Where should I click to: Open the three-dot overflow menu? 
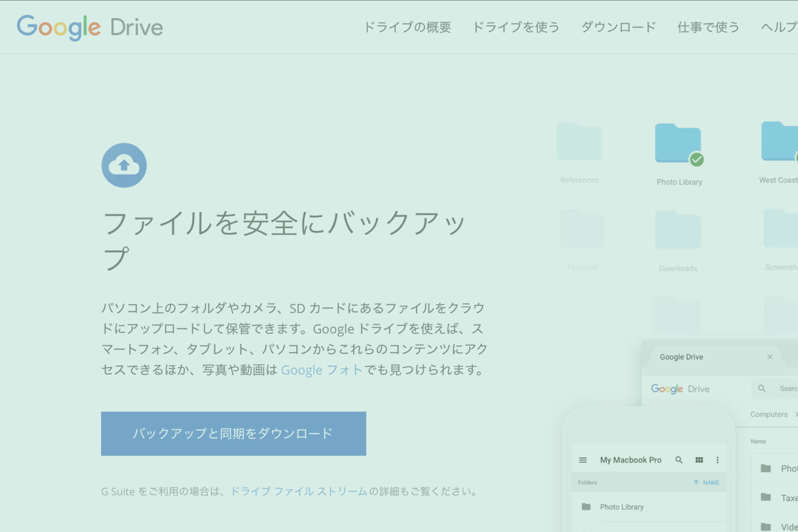[x=717, y=459]
